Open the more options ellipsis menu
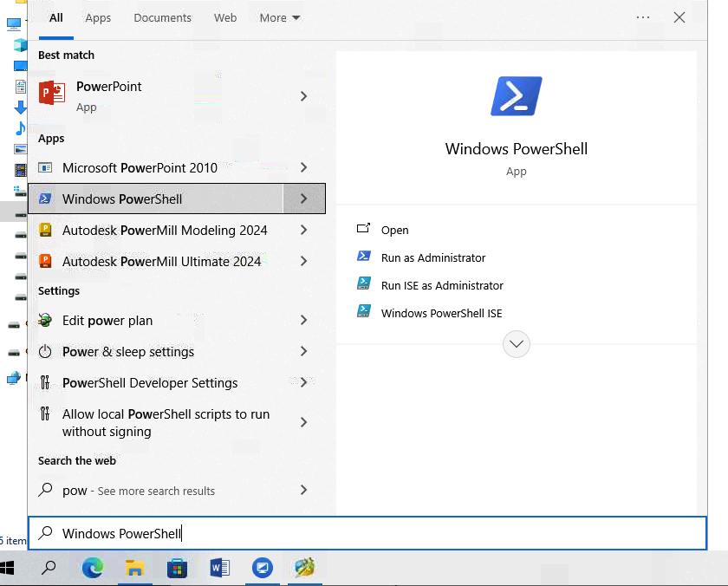728x586 pixels. pyautogui.click(x=643, y=17)
